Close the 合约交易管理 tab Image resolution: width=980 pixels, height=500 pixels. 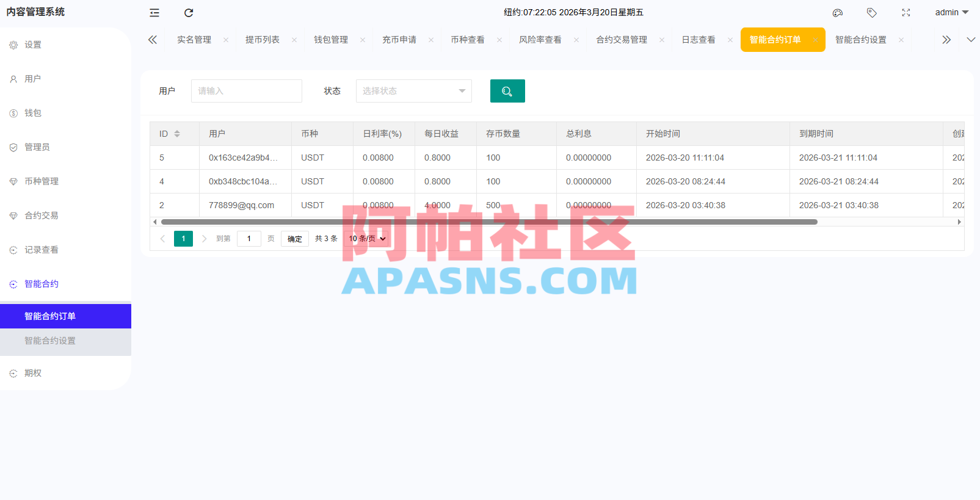[662, 40]
